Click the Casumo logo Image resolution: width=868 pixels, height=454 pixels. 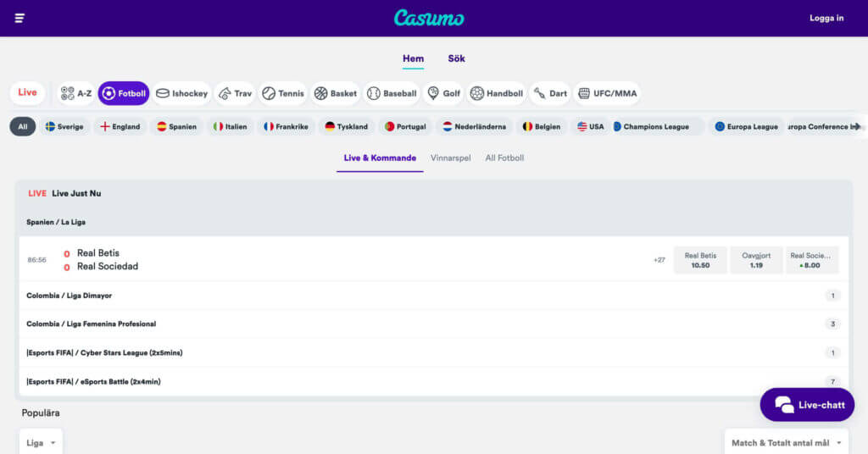pyautogui.click(x=429, y=19)
